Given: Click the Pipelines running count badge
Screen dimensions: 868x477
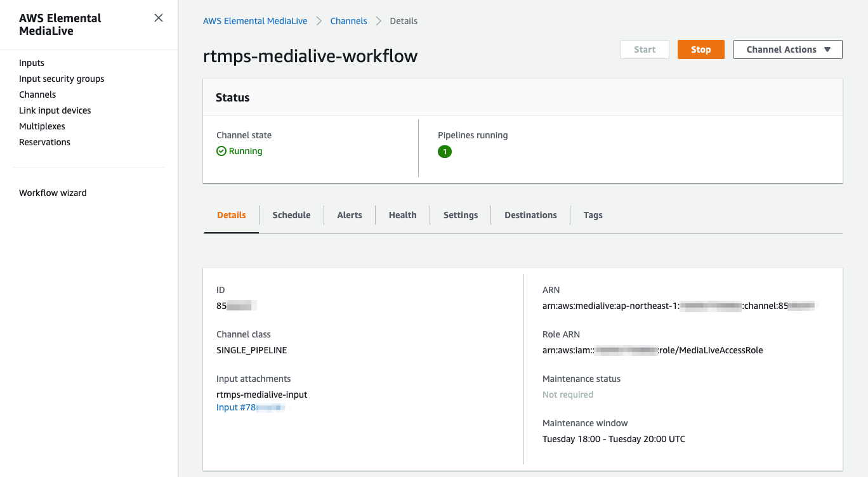Looking at the screenshot, I should coord(445,152).
